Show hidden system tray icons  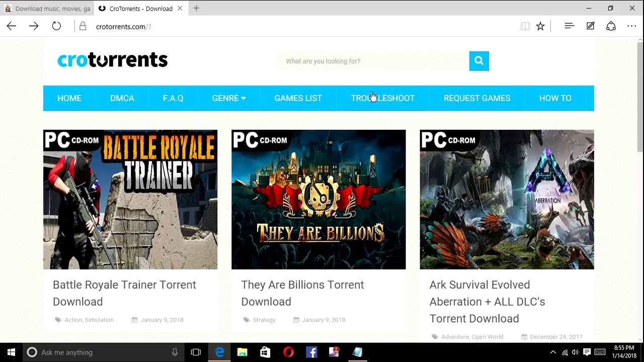553,352
